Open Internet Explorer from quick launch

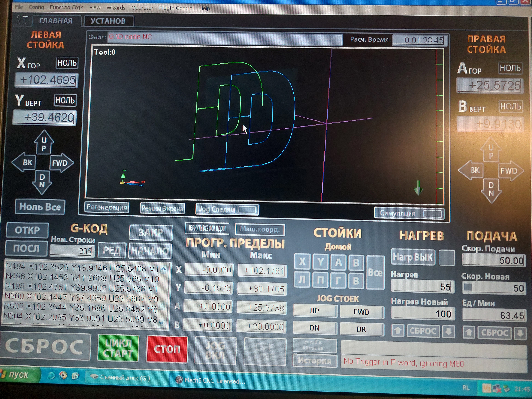coord(51,376)
